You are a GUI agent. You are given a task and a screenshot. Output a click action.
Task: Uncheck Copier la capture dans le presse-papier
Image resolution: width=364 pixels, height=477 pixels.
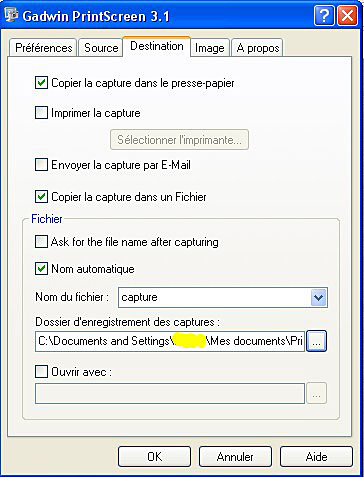41,83
